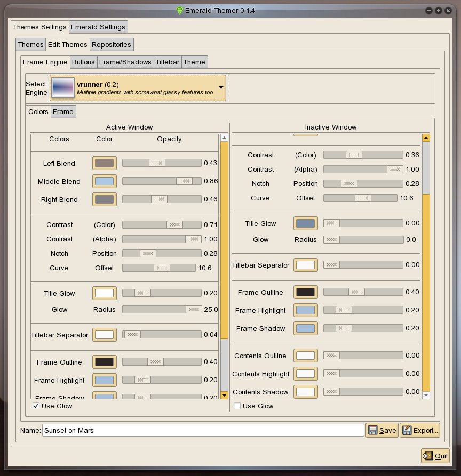The width and height of the screenshot is (461, 476).
Task: Click Inactive Frame Outline opacity slider
Action: coord(363,292)
